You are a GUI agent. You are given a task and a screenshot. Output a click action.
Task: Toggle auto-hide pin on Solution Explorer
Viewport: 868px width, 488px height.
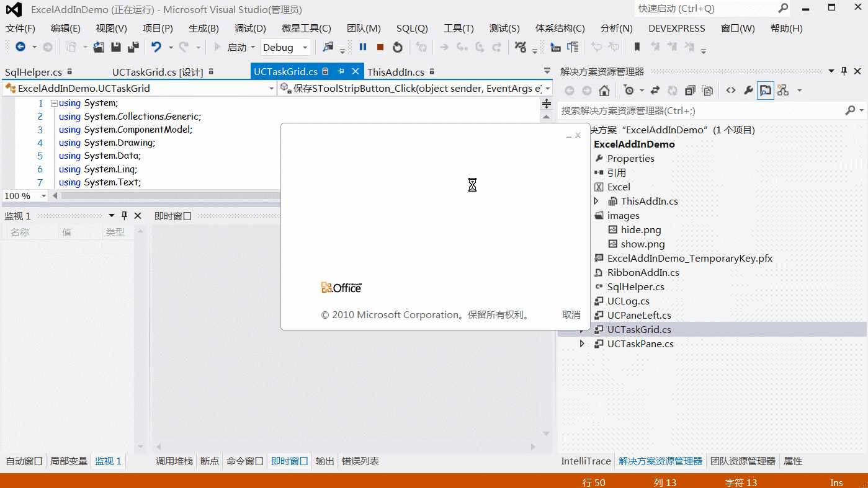[844, 71]
